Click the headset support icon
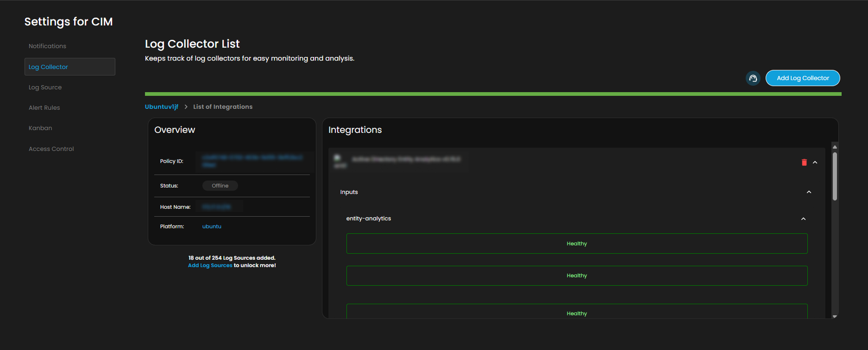868x350 pixels. (753, 78)
